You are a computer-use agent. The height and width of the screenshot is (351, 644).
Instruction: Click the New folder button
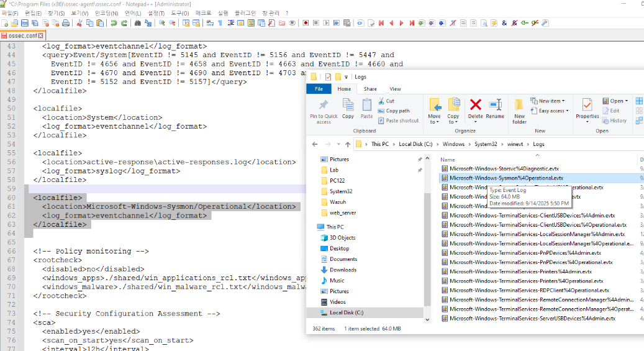(519, 111)
